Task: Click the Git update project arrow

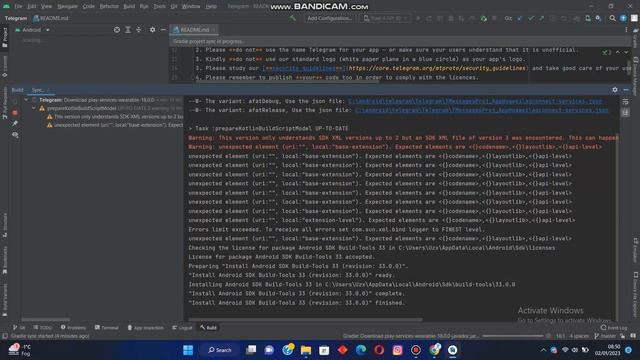Action: tap(520, 18)
